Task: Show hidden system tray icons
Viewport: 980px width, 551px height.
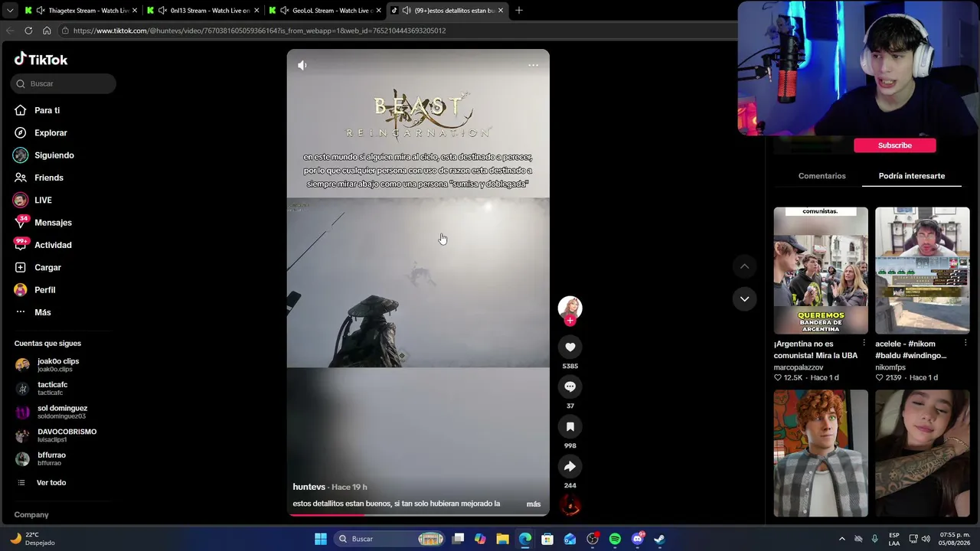Action: (842, 539)
